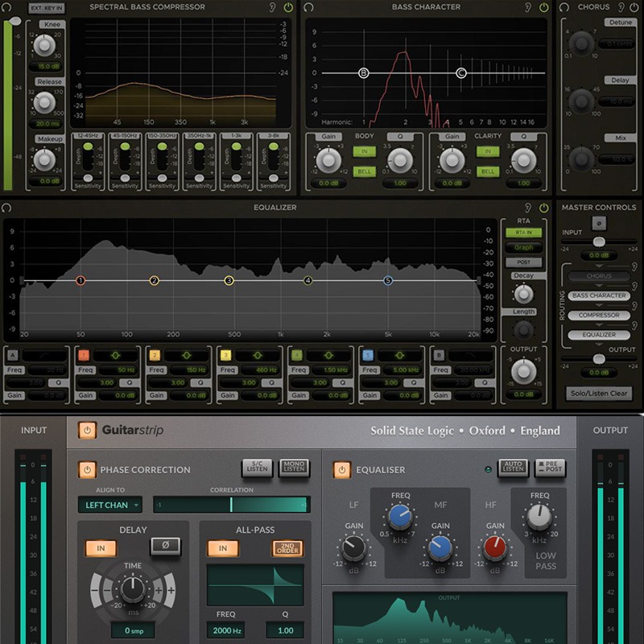This screenshot has width=644, height=644.
Task: Toggle the Guitarstrip Equaliser power button
Action: coord(341,469)
